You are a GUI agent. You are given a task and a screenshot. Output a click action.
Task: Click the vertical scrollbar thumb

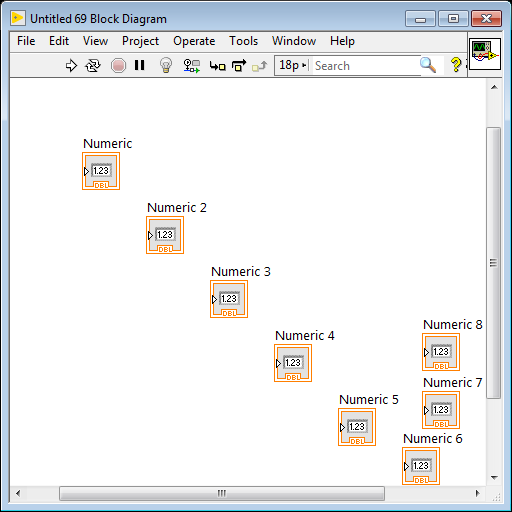(494, 263)
